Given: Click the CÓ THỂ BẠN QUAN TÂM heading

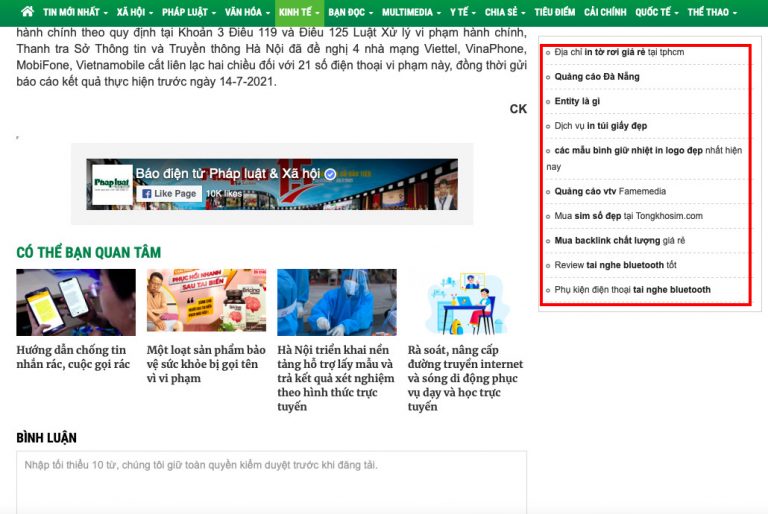Looking at the screenshot, I should (89, 252).
